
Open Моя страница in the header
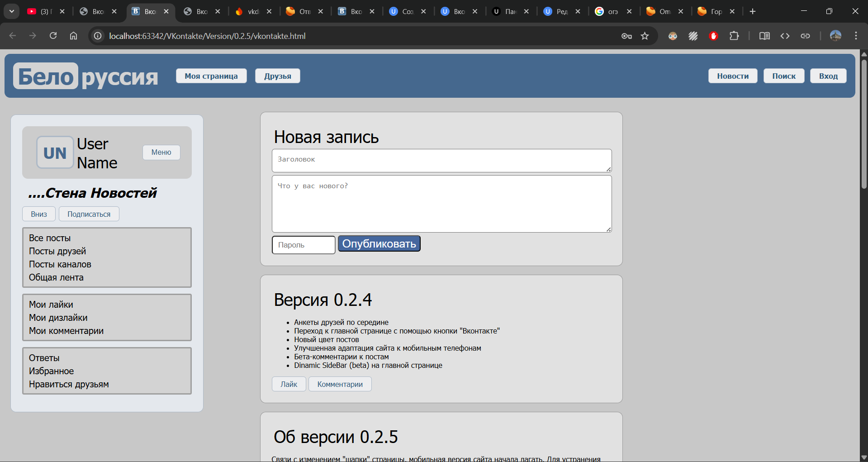tap(211, 76)
